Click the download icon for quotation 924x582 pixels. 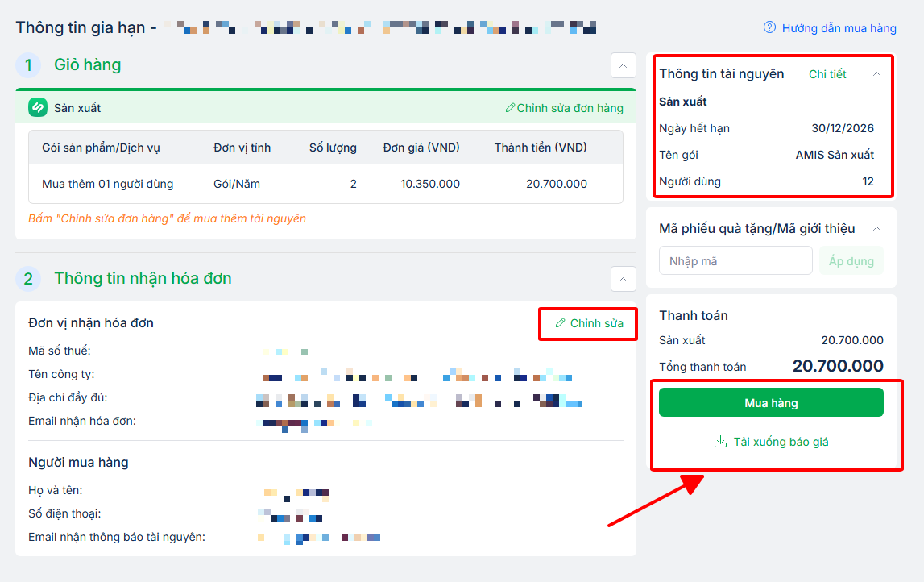pyautogui.click(x=720, y=442)
